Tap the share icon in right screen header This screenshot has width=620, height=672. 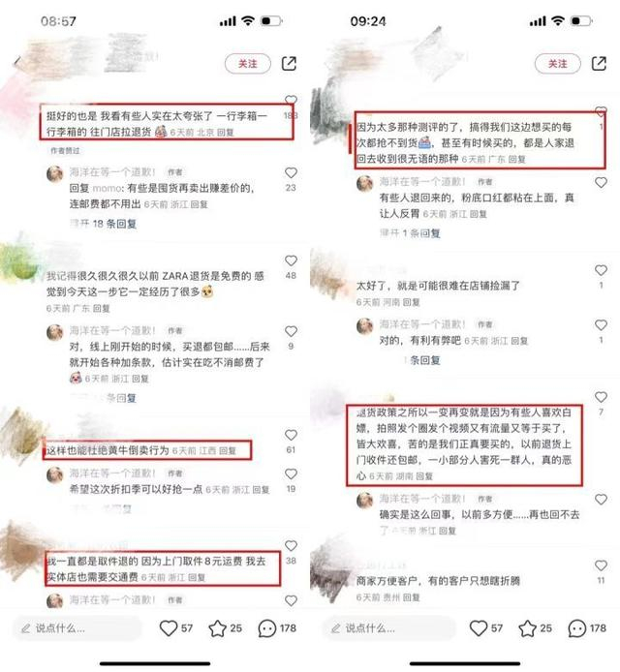tap(599, 64)
